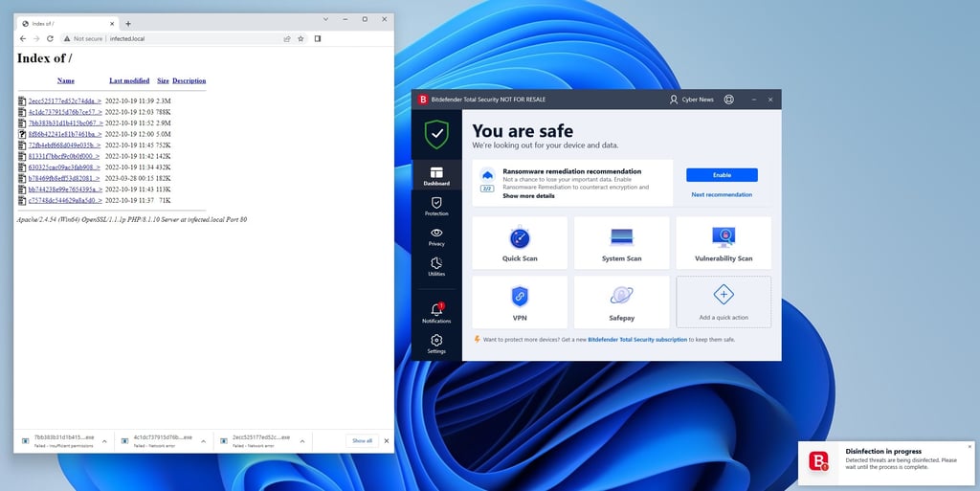Click the Not secure warning icon
This screenshot has height=491, width=980.
(x=67, y=38)
